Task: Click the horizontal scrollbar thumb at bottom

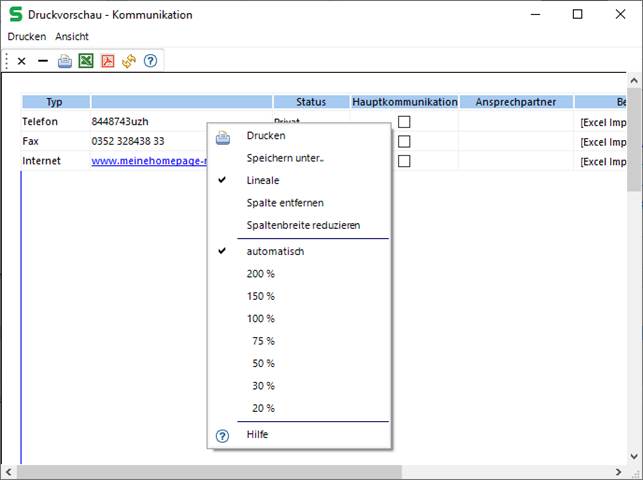Action: (x=210, y=472)
